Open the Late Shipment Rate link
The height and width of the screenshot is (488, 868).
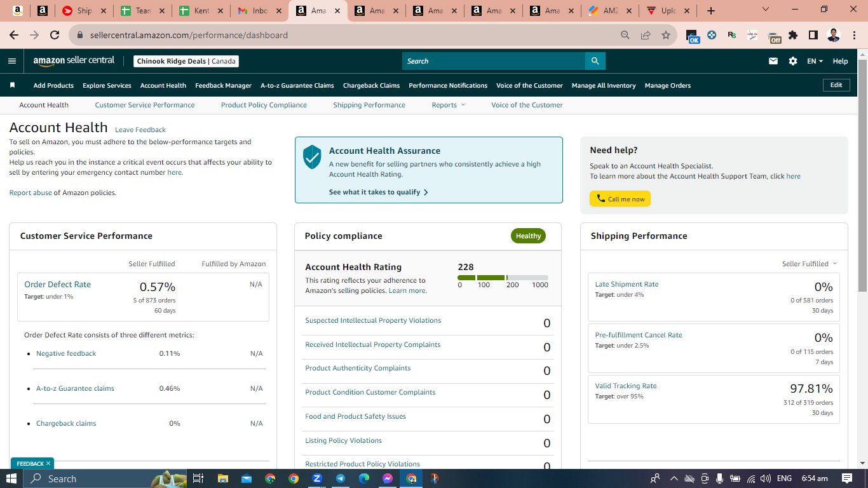pos(627,284)
